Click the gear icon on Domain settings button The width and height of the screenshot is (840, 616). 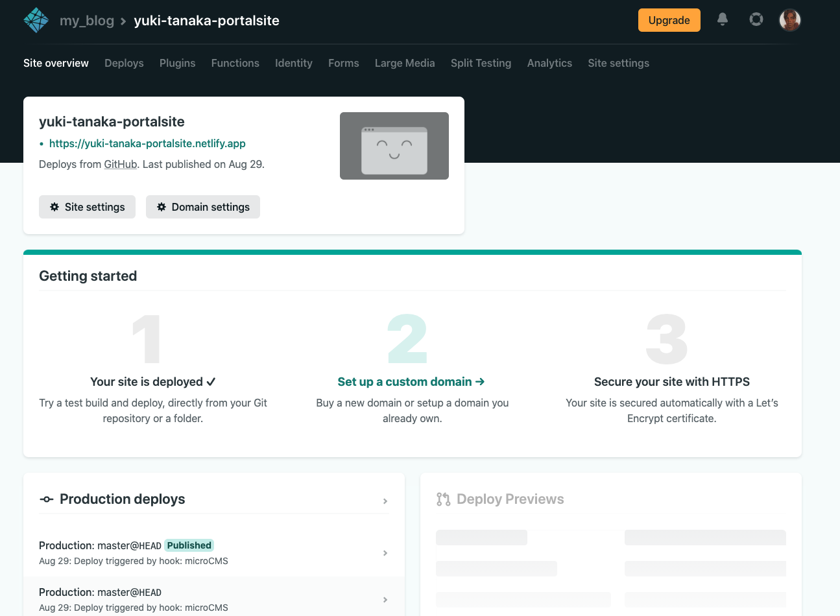coord(162,207)
